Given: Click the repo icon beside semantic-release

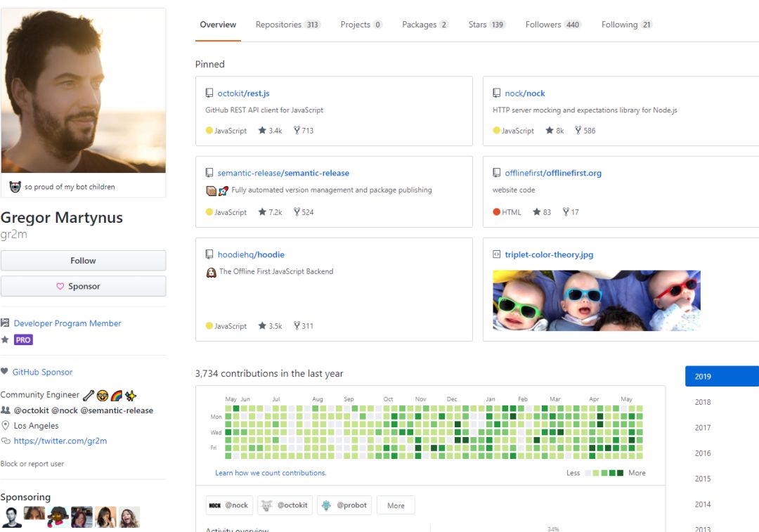Looking at the screenshot, I should coord(209,173).
